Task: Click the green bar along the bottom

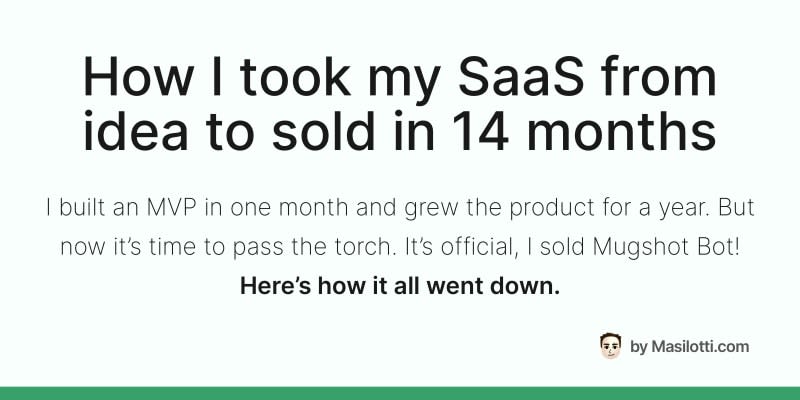Action: click(x=400, y=393)
